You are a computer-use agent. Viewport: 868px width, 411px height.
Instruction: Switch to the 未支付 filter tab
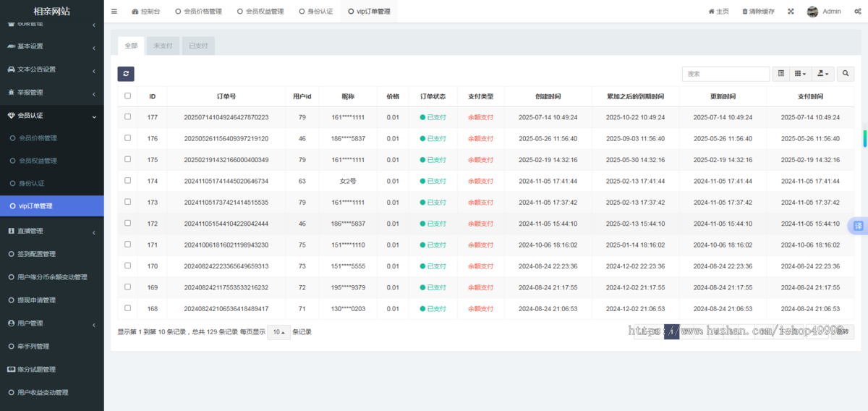click(163, 46)
